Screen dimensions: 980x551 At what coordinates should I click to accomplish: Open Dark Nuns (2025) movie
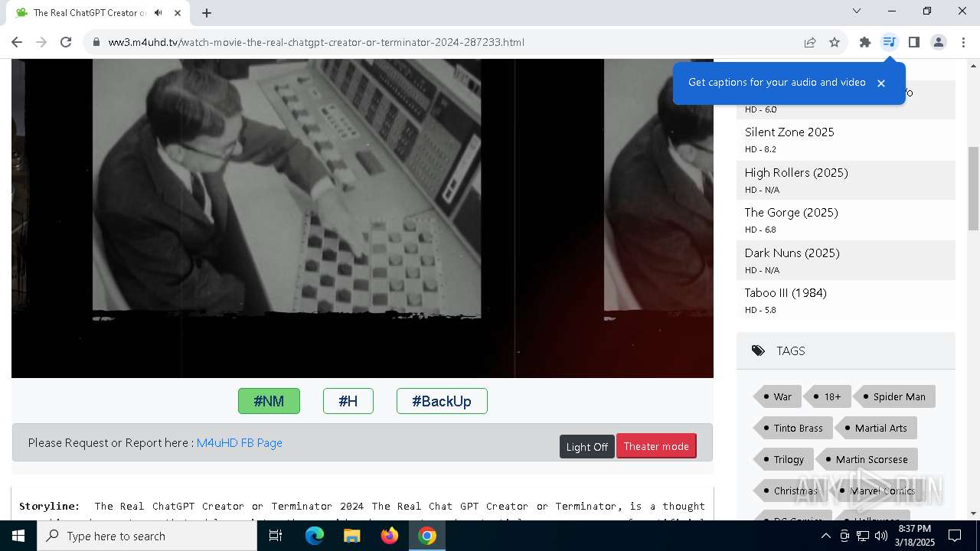[792, 253]
